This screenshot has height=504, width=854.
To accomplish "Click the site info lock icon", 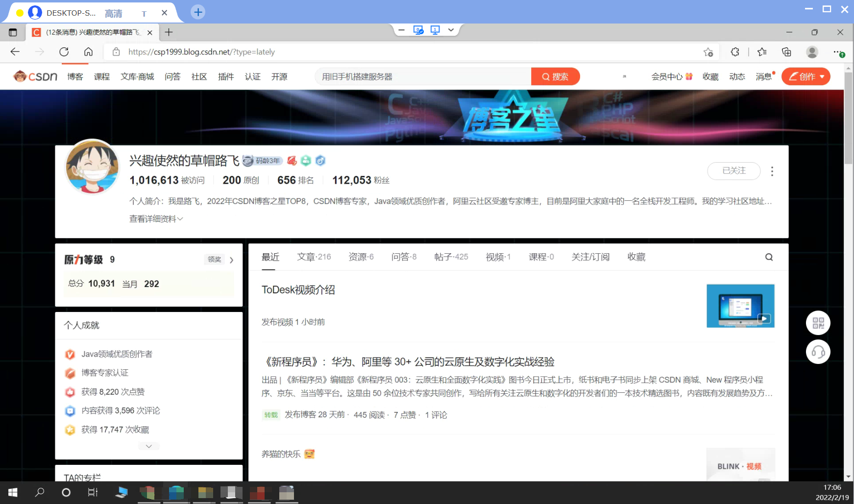I will click(x=116, y=52).
